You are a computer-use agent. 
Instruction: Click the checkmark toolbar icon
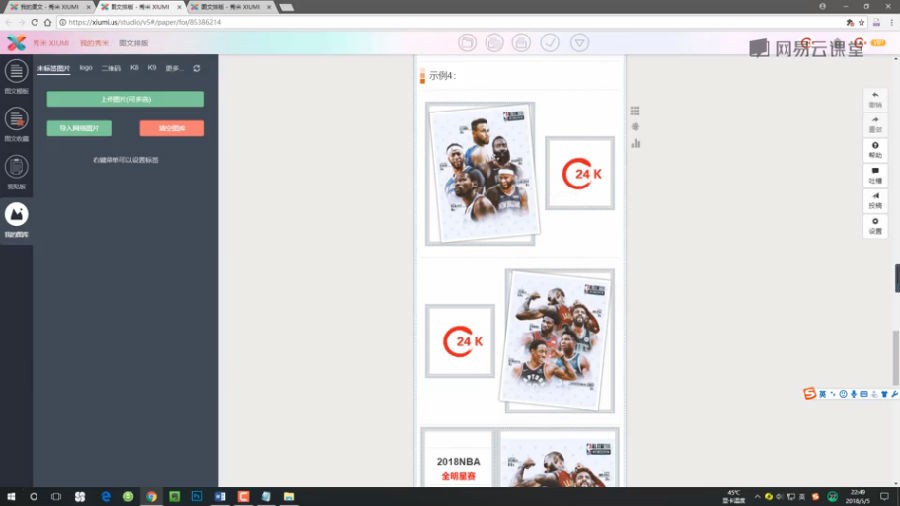pos(550,42)
